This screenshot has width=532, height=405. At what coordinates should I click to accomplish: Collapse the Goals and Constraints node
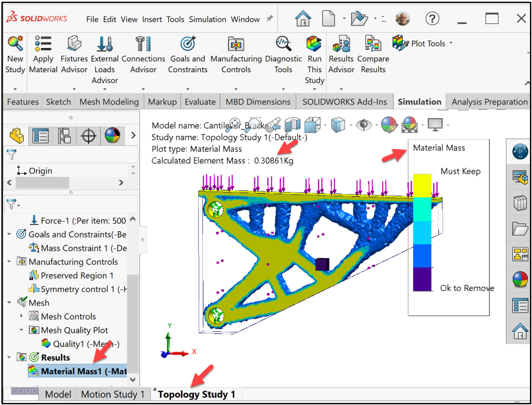9,234
